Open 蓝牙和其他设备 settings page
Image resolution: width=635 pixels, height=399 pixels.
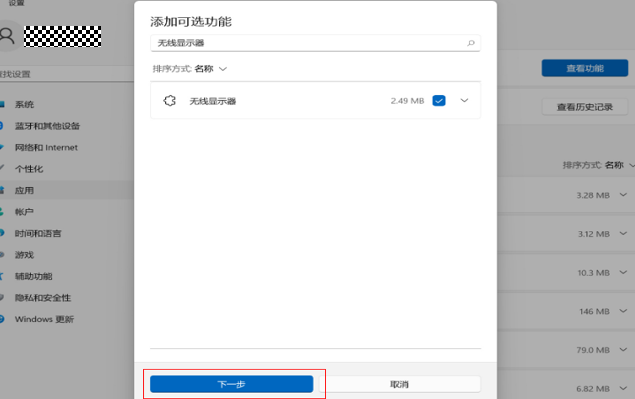pos(47,126)
